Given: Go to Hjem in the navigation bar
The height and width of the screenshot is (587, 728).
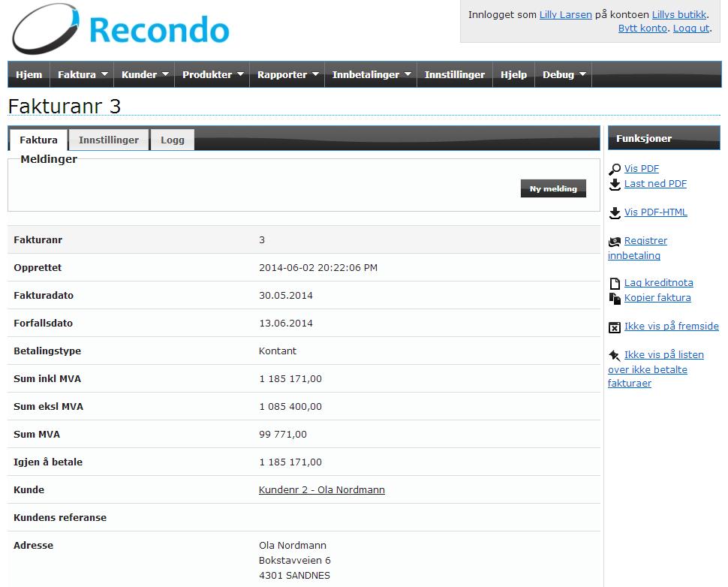Looking at the screenshot, I should [x=29, y=74].
